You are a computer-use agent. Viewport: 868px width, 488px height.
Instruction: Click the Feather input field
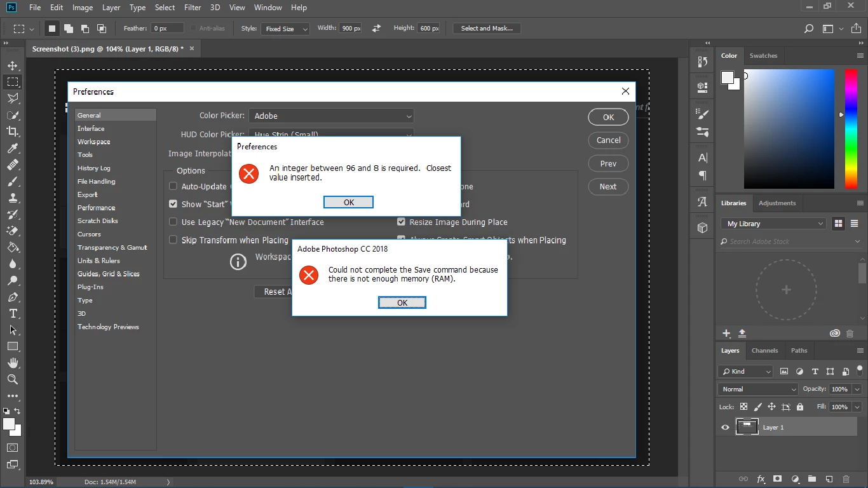click(x=168, y=29)
